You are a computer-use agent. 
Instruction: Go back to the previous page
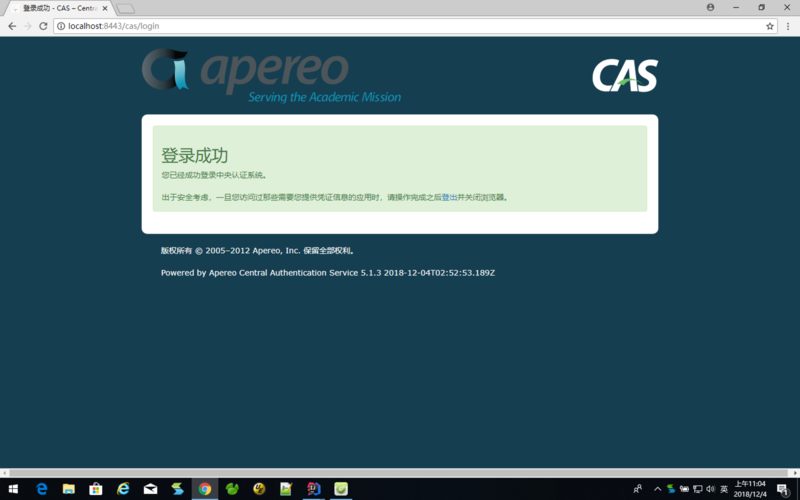12,26
